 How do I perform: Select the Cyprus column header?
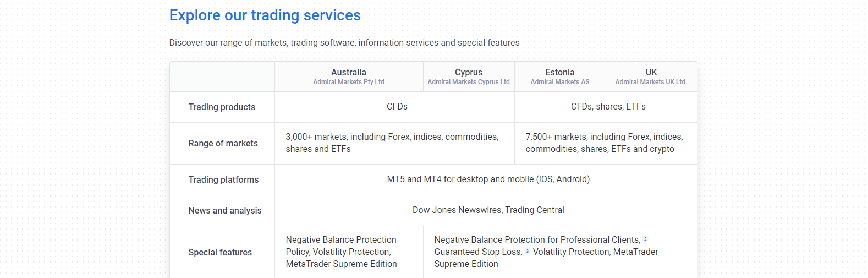click(x=469, y=72)
